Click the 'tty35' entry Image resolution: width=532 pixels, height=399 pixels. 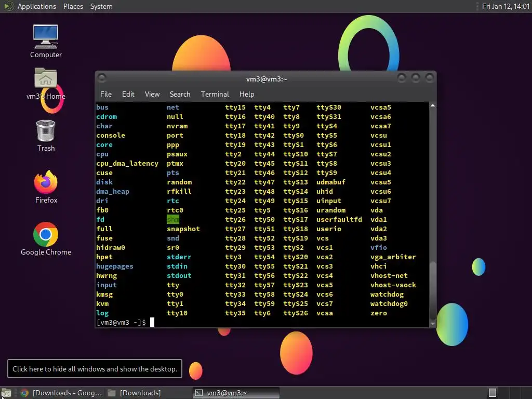[235, 313]
